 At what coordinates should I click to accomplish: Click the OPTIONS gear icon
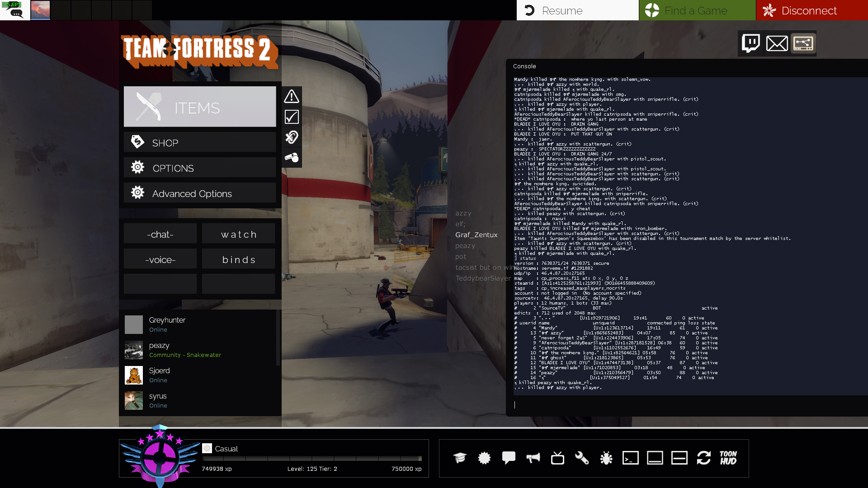coord(137,167)
